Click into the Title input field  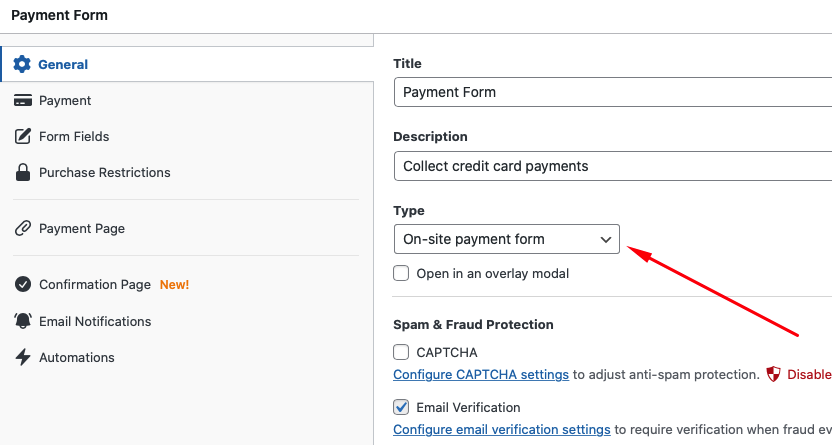(x=613, y=92)
